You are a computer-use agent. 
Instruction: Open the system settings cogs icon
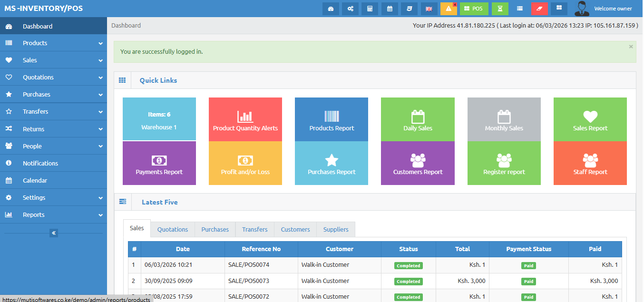350,9
